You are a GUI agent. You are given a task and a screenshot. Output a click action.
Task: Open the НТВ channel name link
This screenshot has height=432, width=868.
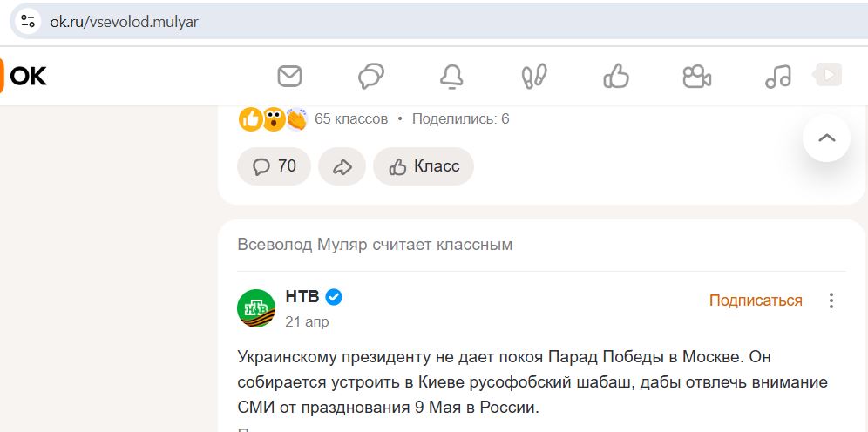coord(302,297)
